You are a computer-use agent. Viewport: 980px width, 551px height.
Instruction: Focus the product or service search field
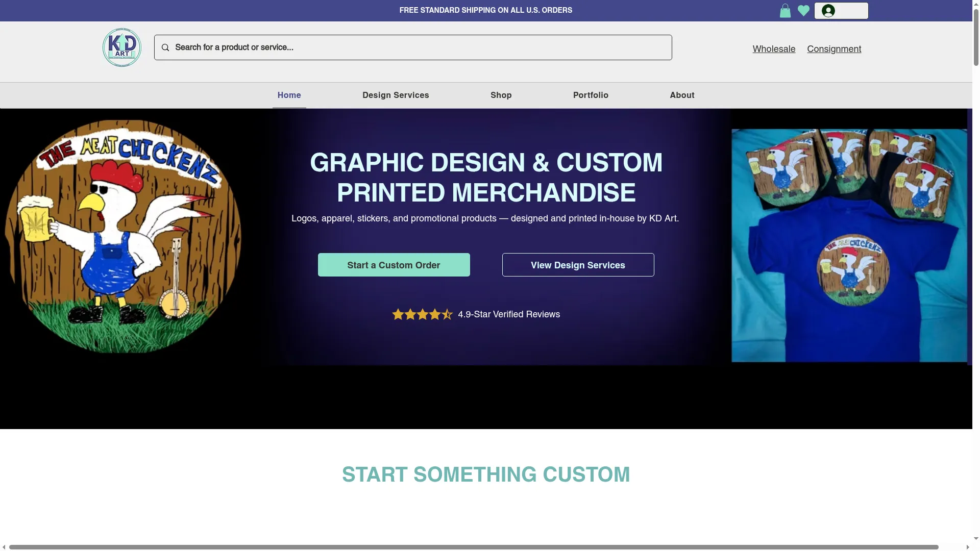pos(413,47)
